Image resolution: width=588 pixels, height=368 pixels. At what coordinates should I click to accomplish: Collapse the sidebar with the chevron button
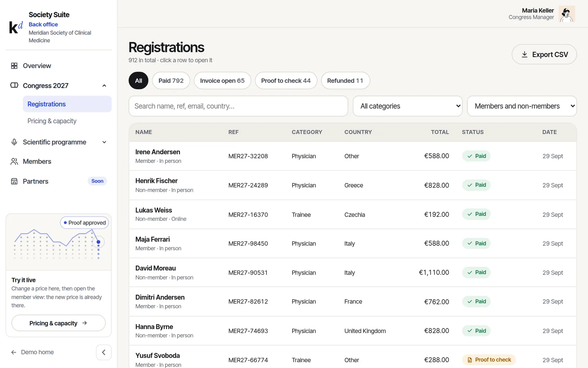coord(104,353)
